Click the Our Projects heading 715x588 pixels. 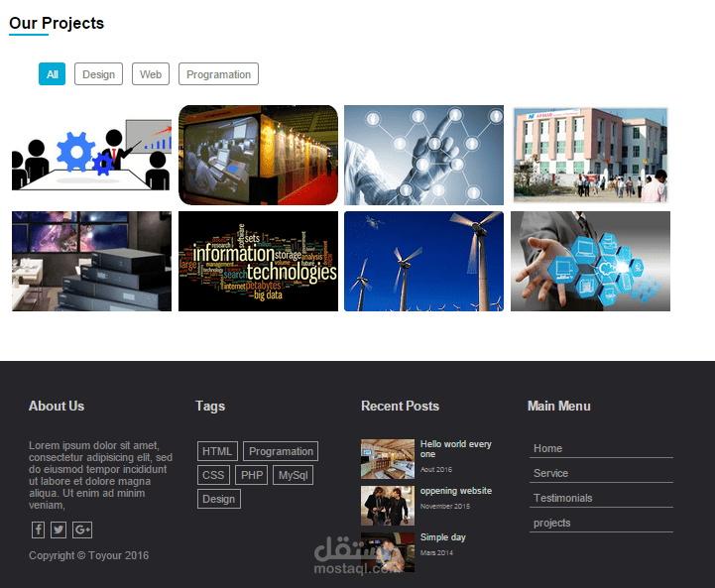pos(57,23)
